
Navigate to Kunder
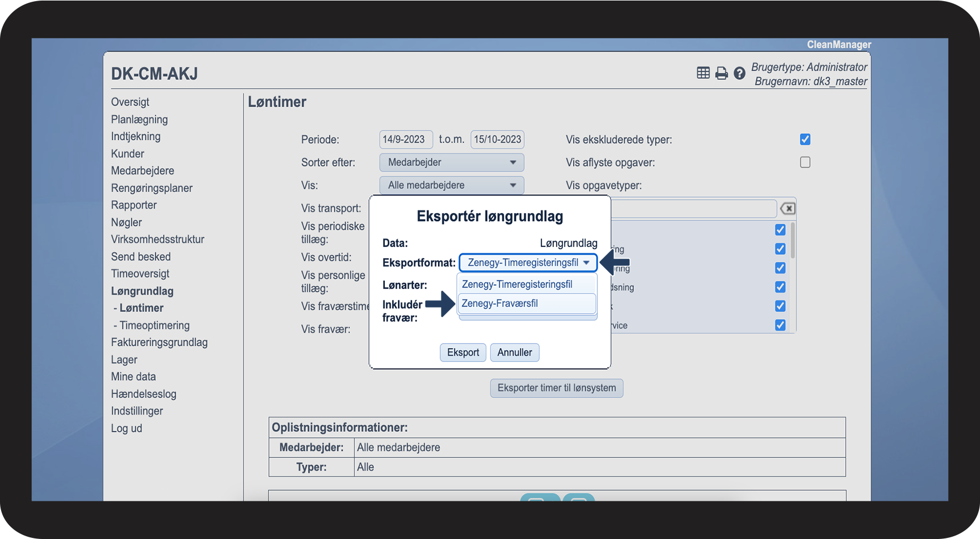[128, 154]
